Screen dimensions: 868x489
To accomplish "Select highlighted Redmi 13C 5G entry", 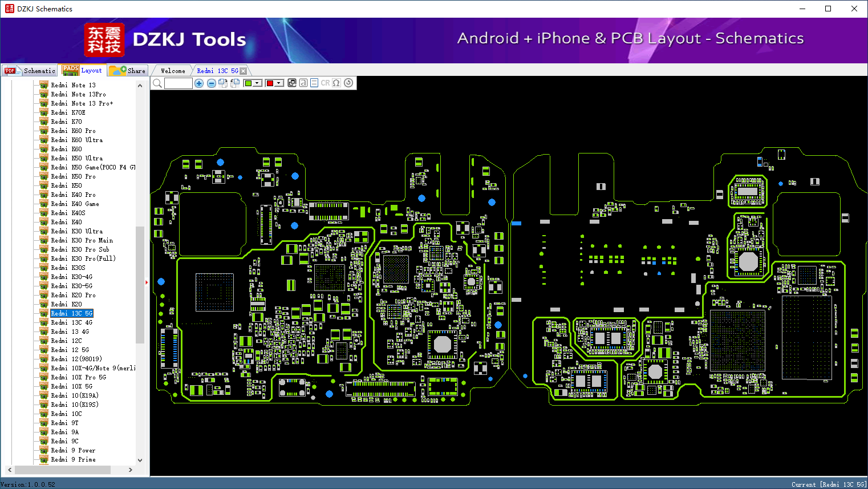I will coord(72,313).
